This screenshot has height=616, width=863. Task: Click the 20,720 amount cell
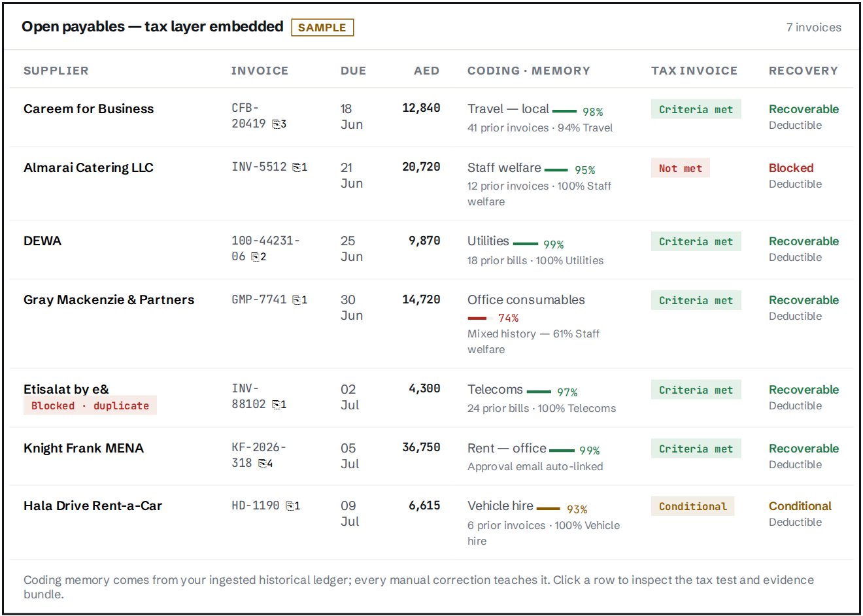point(421,167)
